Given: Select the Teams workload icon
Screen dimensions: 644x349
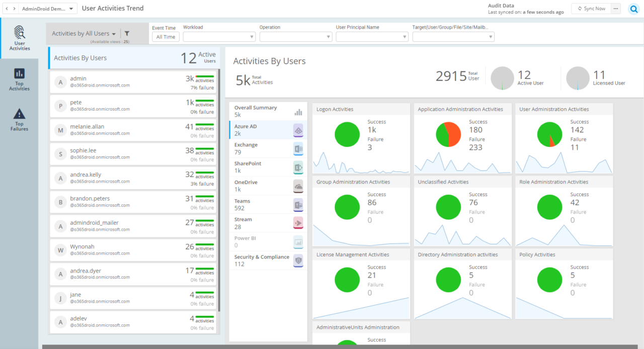Looking at the screenshot, I should [298, 205].
